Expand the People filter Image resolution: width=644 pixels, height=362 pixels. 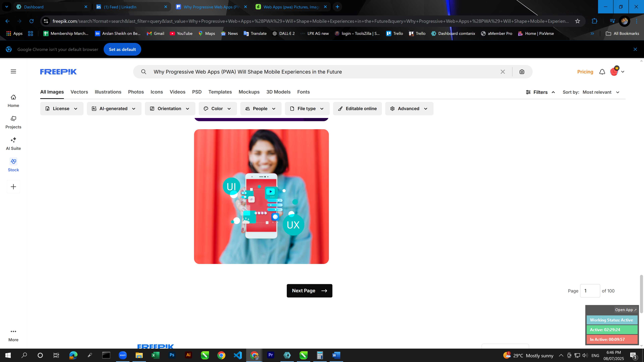point(261,109)
